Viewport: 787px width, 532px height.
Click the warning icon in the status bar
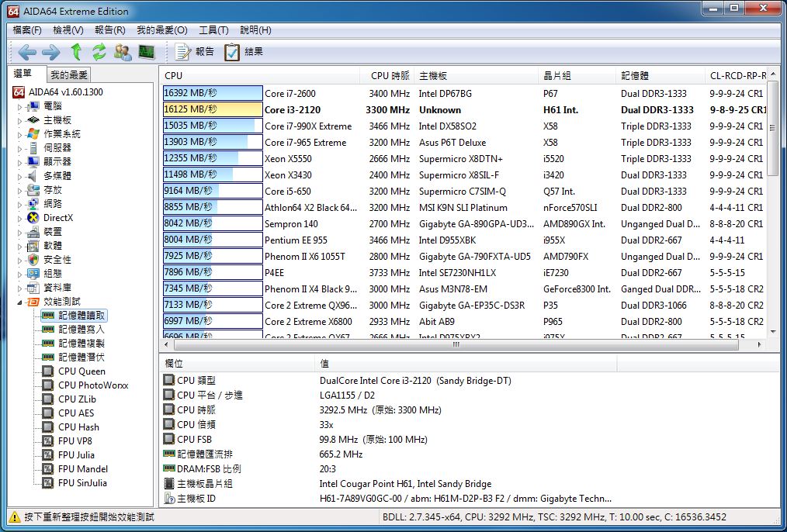(x=15, y=517)
